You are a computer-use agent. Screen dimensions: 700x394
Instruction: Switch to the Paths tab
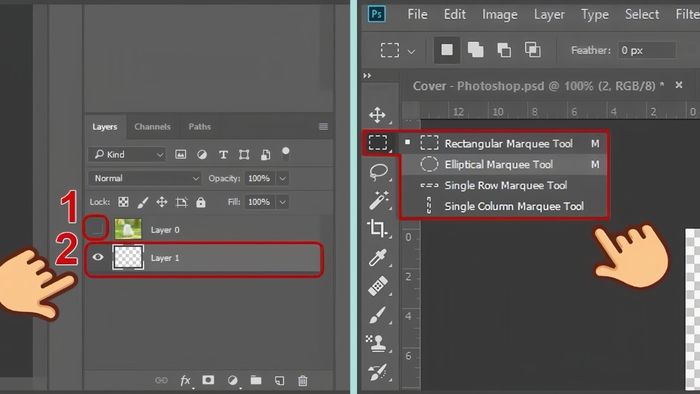pyautogui.click(x=200, y=127)
